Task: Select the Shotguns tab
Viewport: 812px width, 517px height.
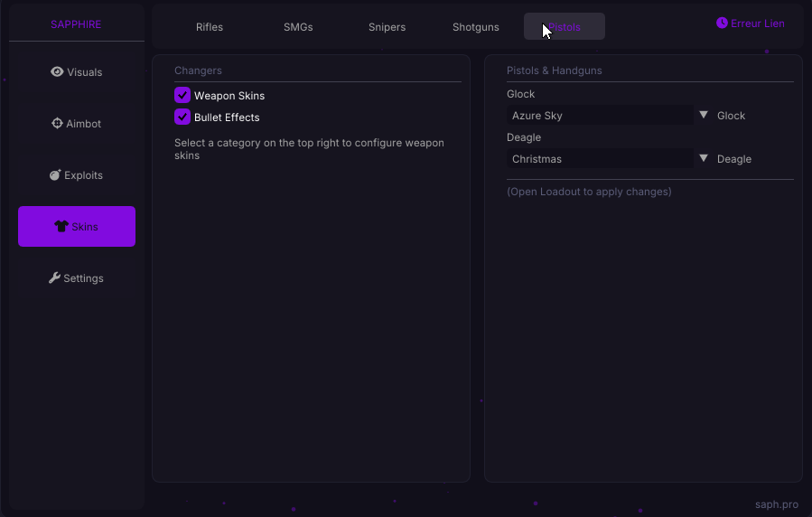Action: point(475,27)
